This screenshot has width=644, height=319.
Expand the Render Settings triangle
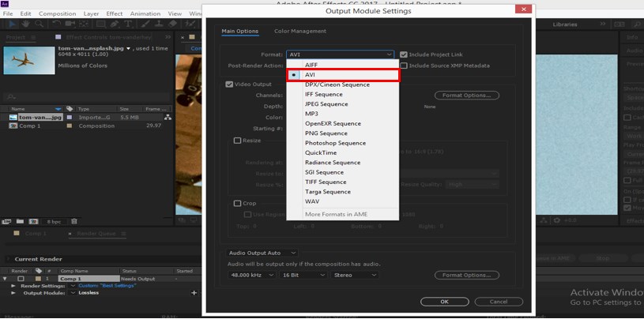click(x=13, y=285)
